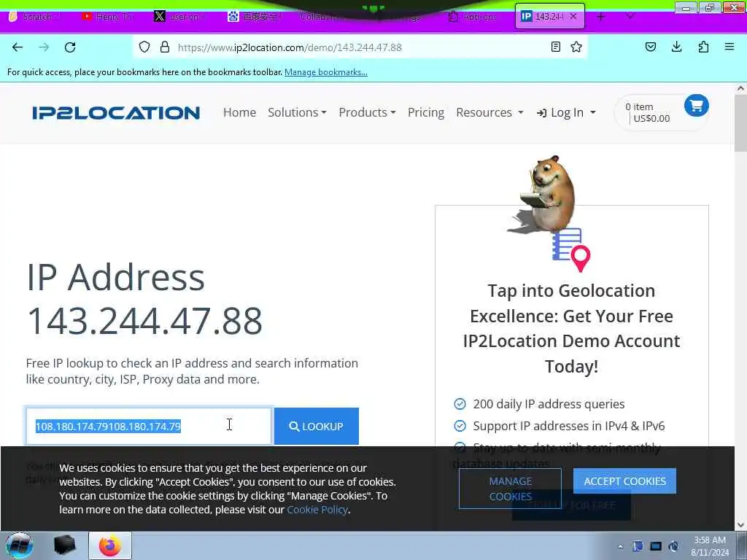This screenshot has height=560, width=747.
Task: Click the Firefox taskbar icon
Action: pos(110,545)
